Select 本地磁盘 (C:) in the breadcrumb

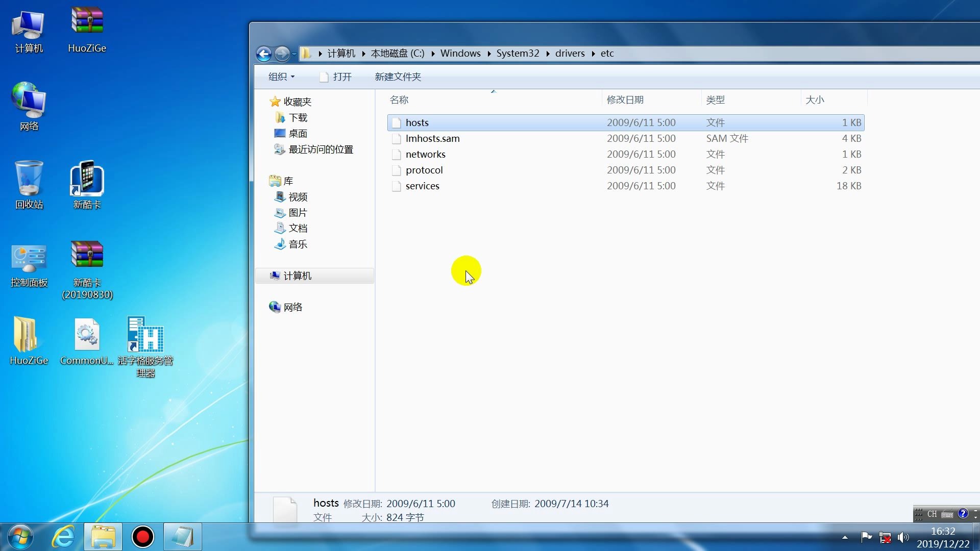point(398,53)
